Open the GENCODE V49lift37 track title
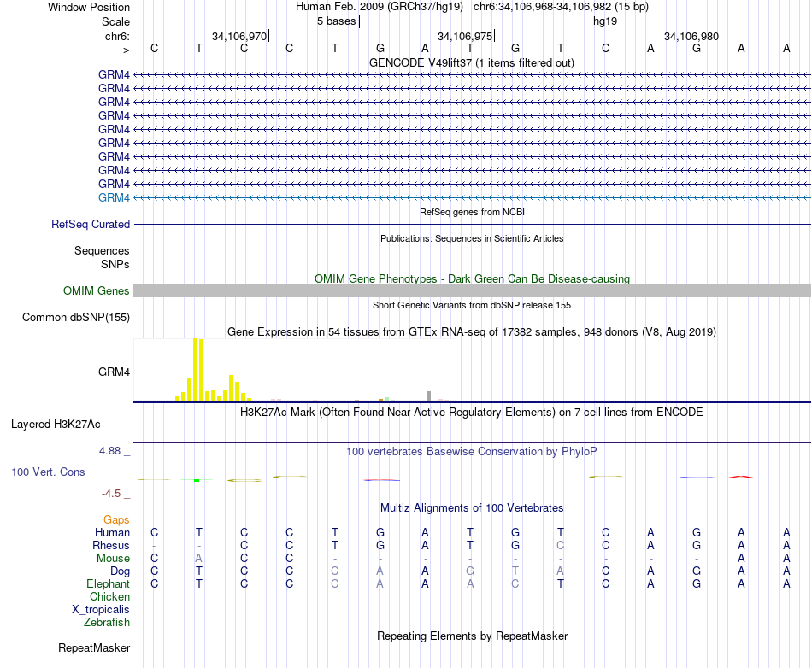Screen dimensions: 812x668 (471, 62)
